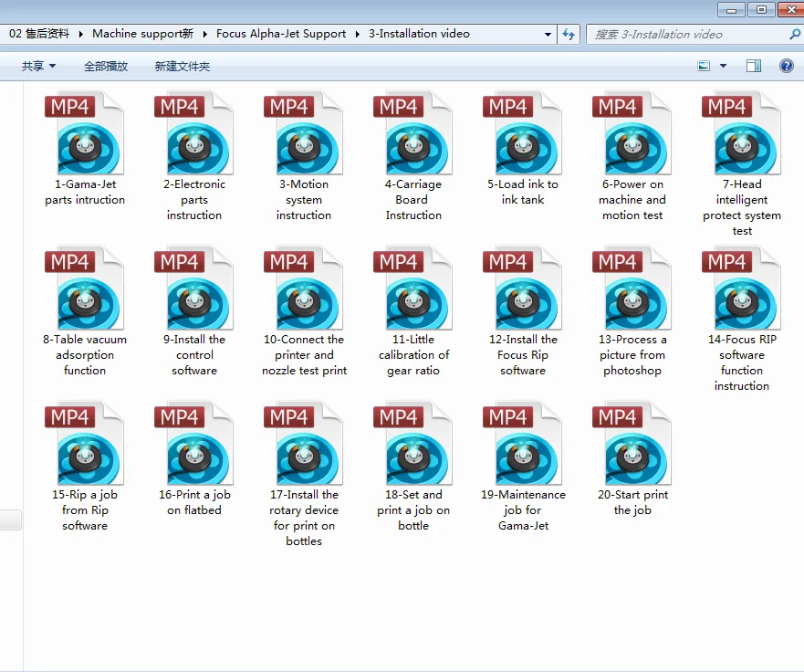Click the 10-Connect the printer and nozzle test print icon
804x672 pixels.
click(304, 289)
